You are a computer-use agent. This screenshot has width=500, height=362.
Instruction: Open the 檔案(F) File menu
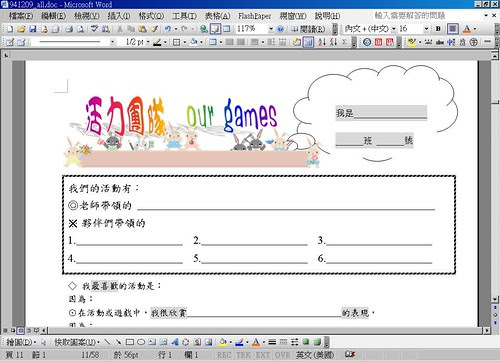coord(21,16)
